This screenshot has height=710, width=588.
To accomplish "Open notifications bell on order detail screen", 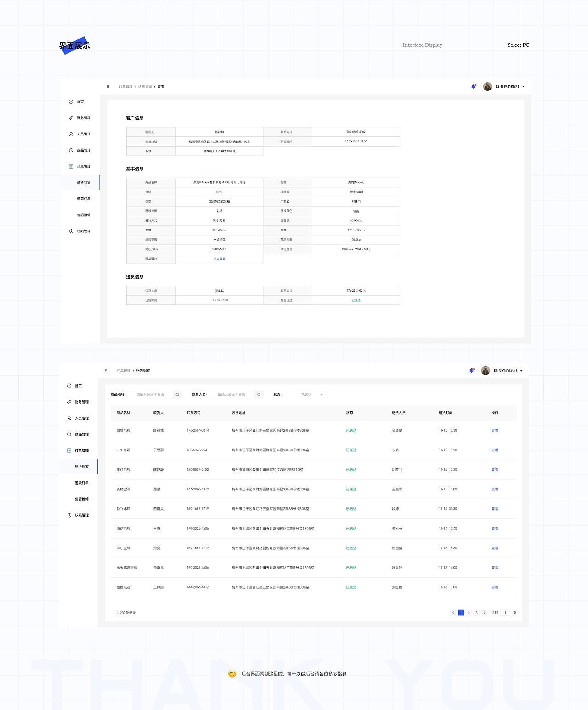I will pos(474,86).
